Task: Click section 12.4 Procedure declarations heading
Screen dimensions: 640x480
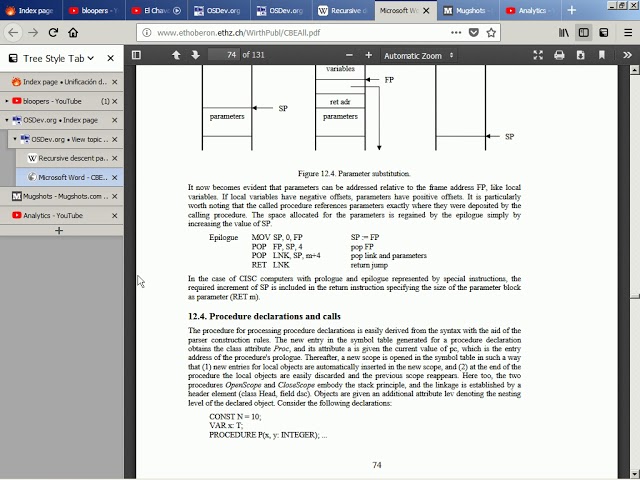Action: click(264, 316)
